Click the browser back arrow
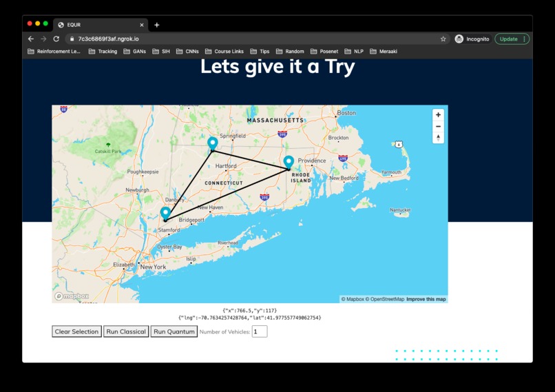 coord(31,39)
